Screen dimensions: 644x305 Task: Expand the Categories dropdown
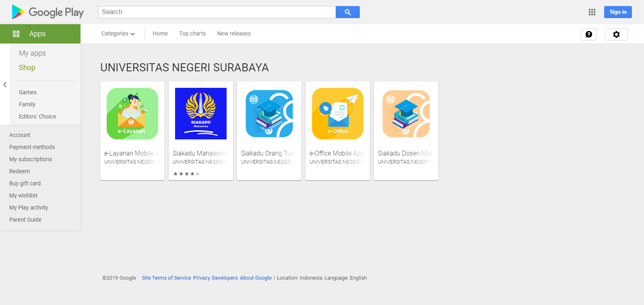pyautogui.click(x=118, y=33)
